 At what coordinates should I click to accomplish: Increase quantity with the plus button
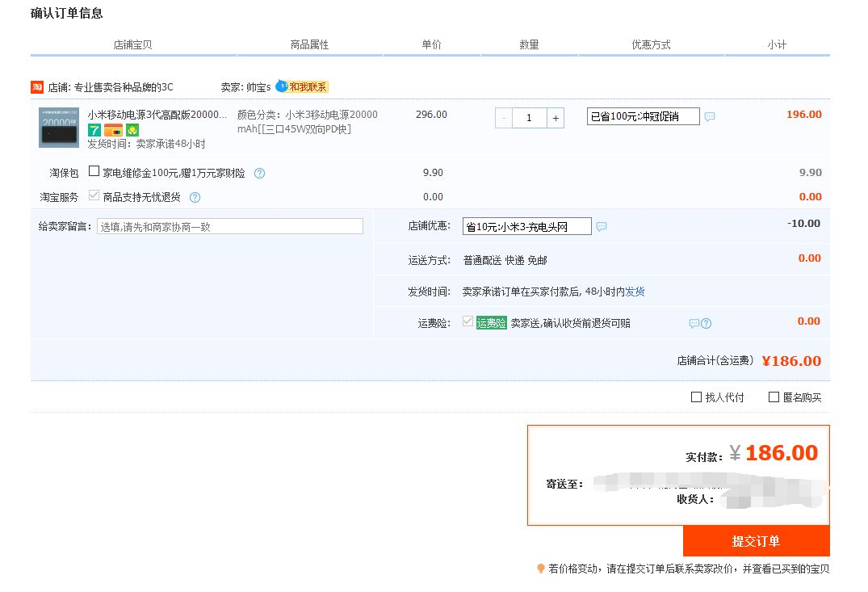point(556,118)
